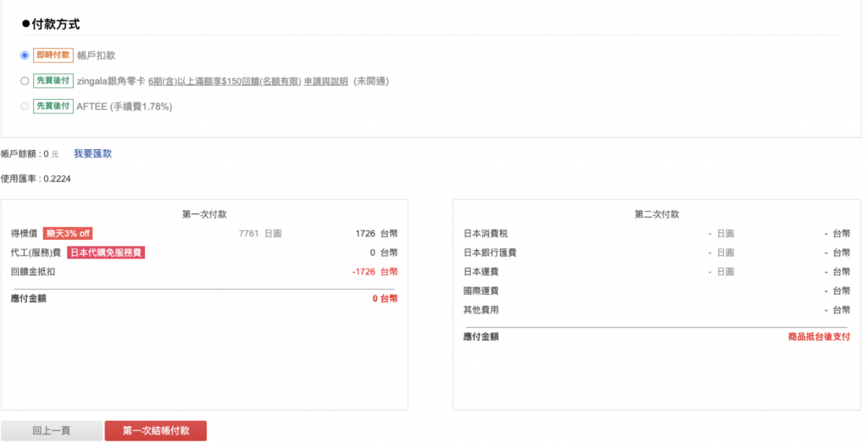This screenshot has width=868, height=448.
Task: Select the 帳戶扣款 radio button
Action: (25, 55)
